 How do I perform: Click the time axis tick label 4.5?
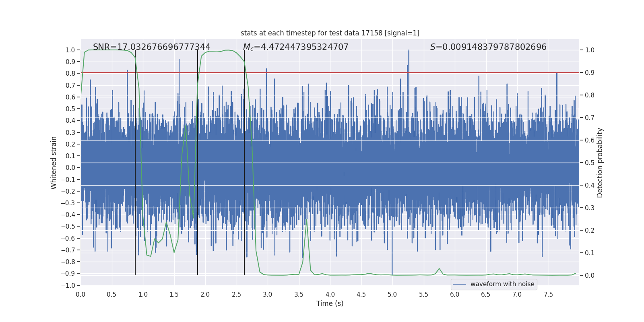[361, 294]
